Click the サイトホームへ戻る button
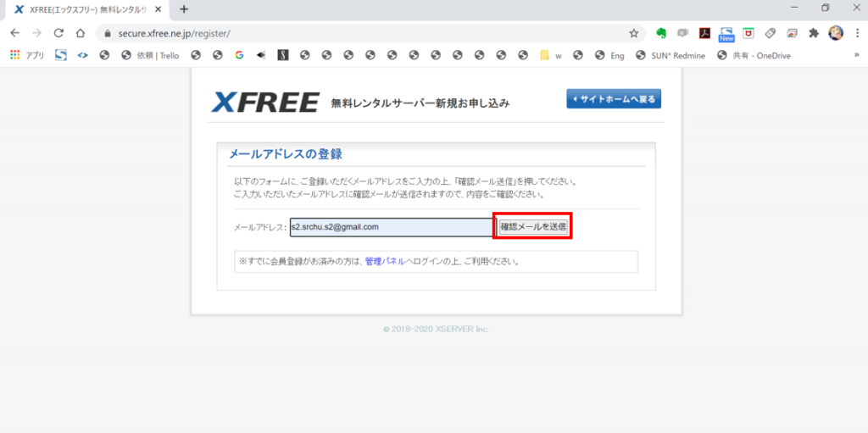The width and height of the screenshot is (868, 433). [614, 99]
